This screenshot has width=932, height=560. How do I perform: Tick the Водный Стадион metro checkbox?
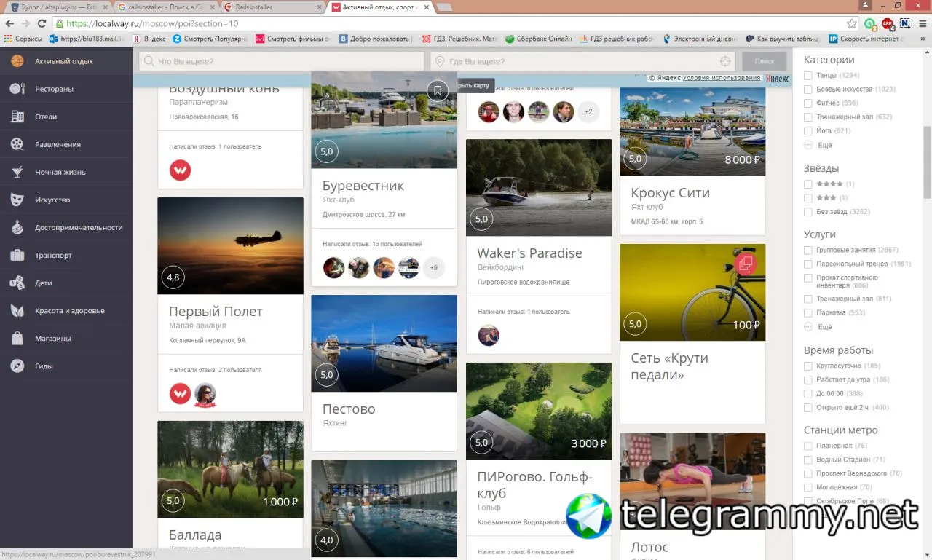pos(808,460)
